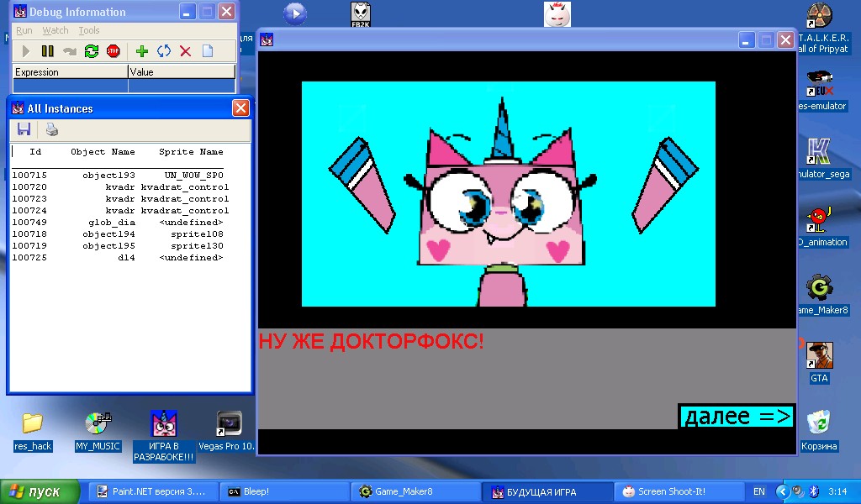Image resolution: width=861 pixels, height=504 pixels.
Task: Switch to Bleep! taskbar button
Action: click(x=283, y=492)
